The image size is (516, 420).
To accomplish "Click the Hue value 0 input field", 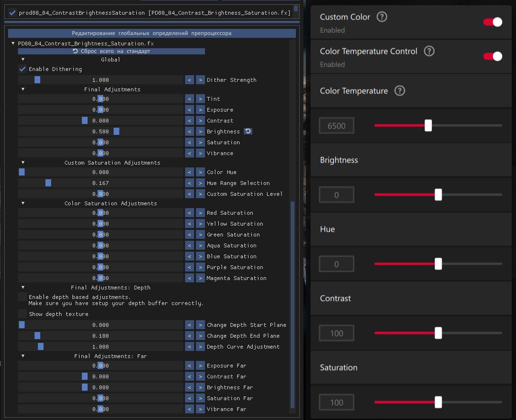I will 336,264.
